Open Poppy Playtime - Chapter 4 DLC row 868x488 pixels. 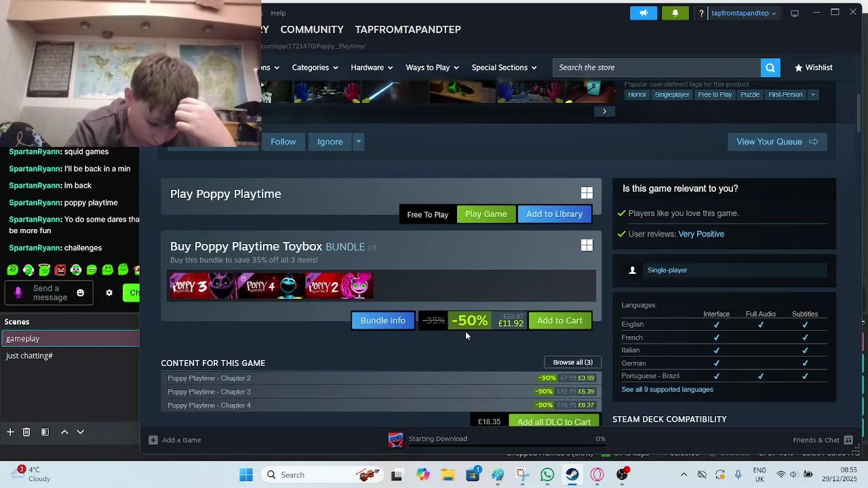(x=381, y=405)
